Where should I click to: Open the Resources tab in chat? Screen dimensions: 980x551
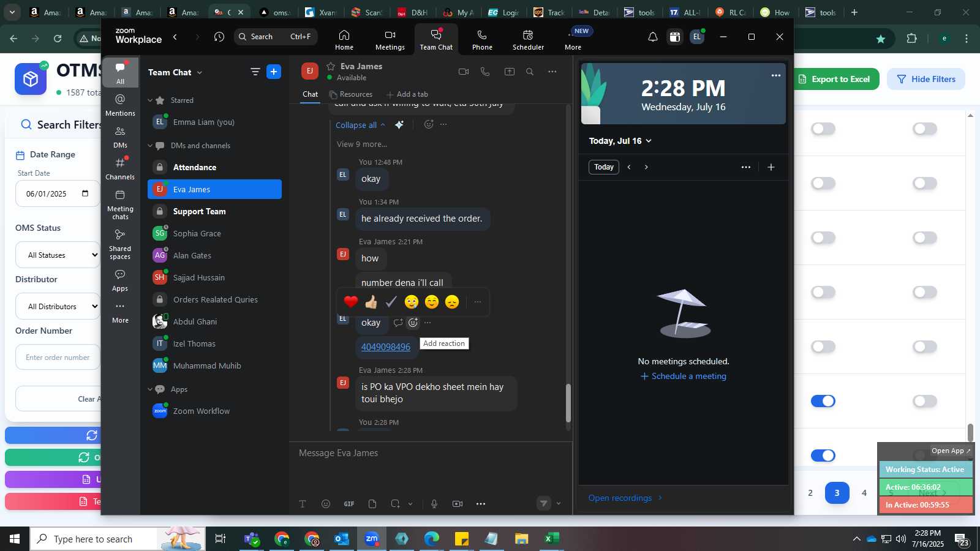pos(351,94)
